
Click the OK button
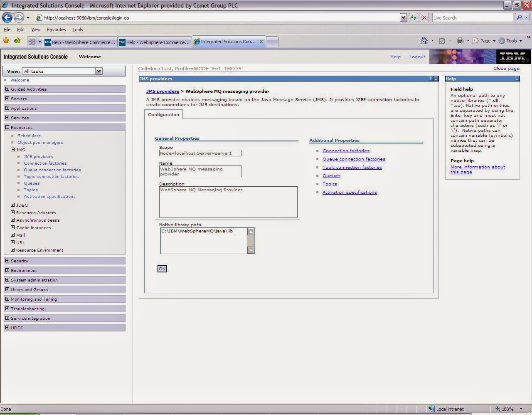pyautogui.click(x=162, y=269)
